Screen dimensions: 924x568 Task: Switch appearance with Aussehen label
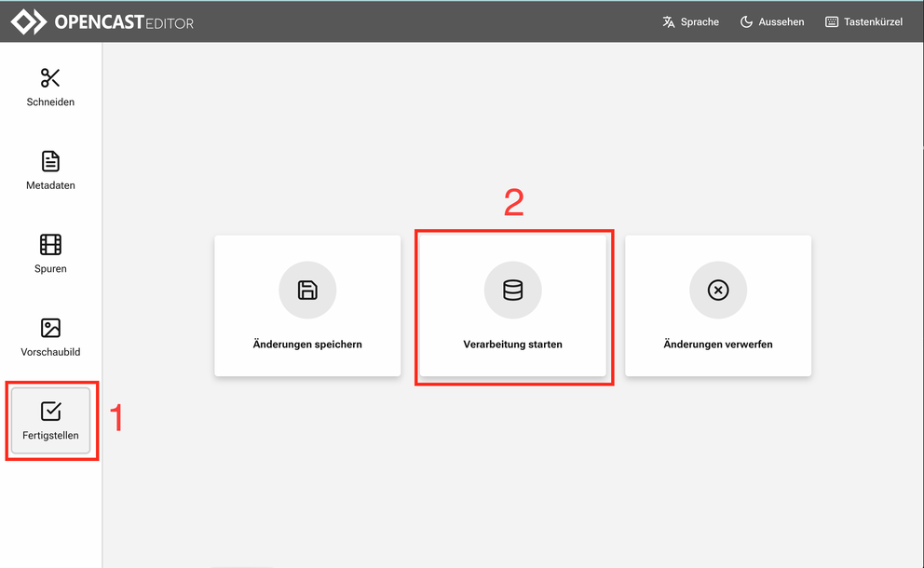click(781, 21)
